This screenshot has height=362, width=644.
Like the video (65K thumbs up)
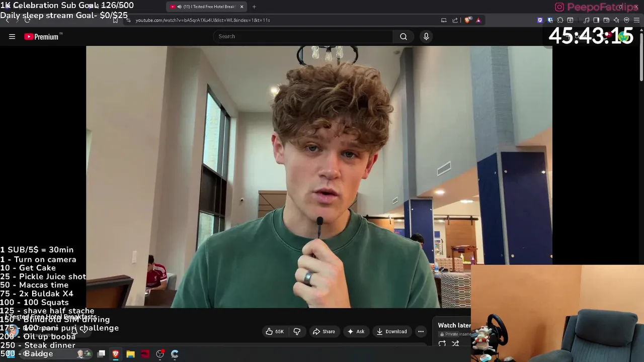click(275, 331)
